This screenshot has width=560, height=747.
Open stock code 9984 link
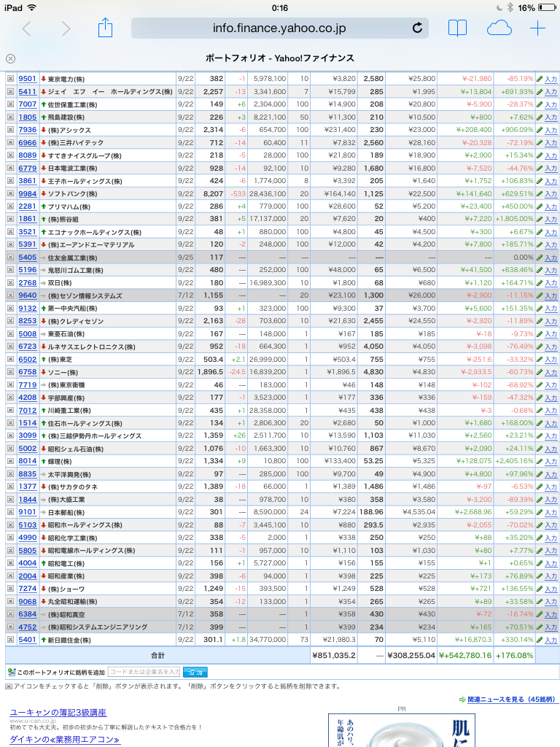[27, 193]
